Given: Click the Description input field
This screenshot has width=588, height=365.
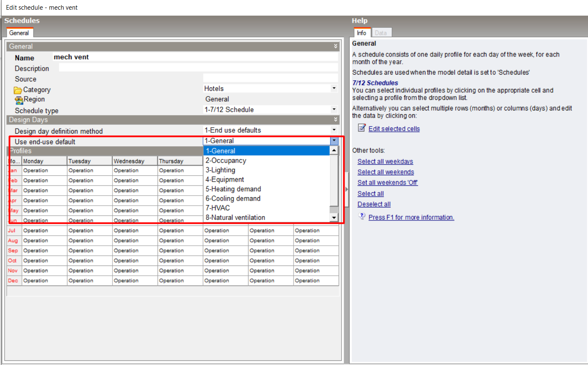Looking at the screenshot, I should (x=198, y=68).
